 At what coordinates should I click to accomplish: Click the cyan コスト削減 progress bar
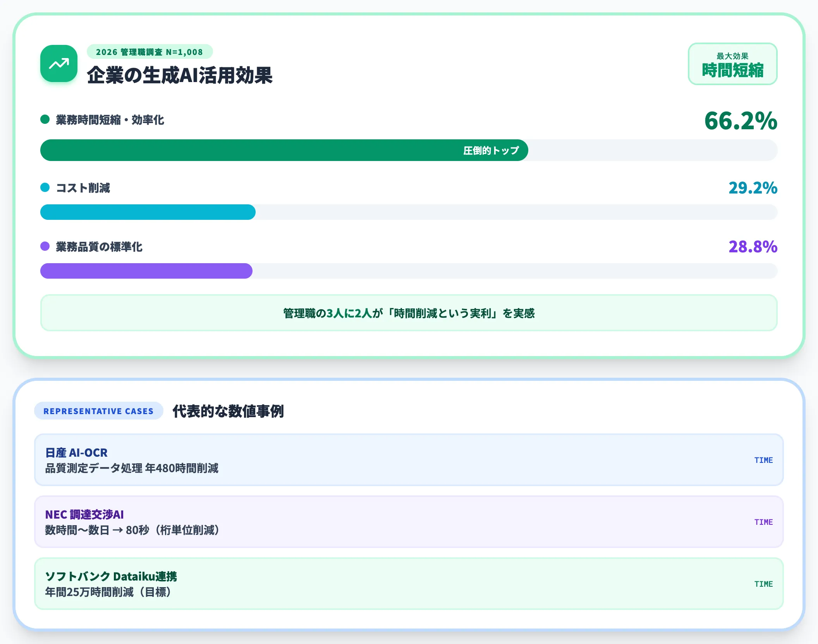(x=148, y=212)
